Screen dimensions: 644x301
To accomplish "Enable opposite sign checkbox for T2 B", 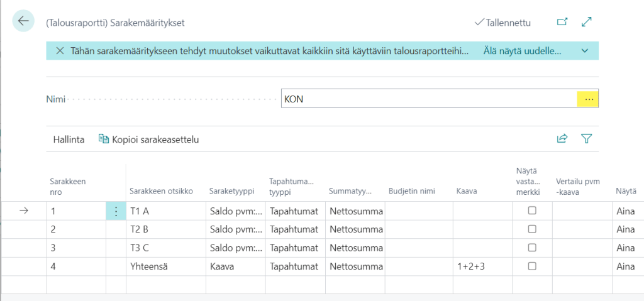I will 532,229.
